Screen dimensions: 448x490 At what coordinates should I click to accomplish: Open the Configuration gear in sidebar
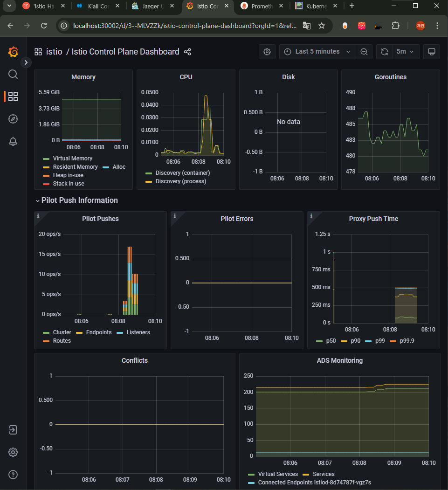(x=13, y=452)
